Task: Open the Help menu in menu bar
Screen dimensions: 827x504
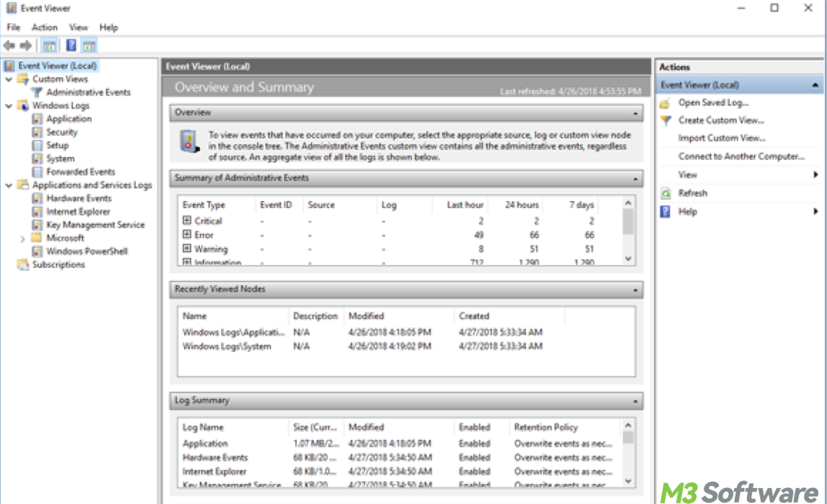Action: [109, 28]
